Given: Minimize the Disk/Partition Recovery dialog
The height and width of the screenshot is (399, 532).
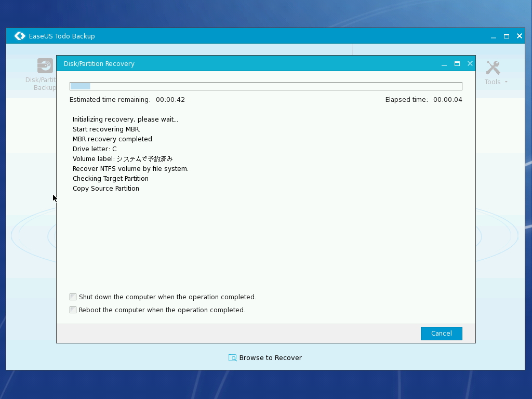Looking at the screenshot, I should [444, 64].
